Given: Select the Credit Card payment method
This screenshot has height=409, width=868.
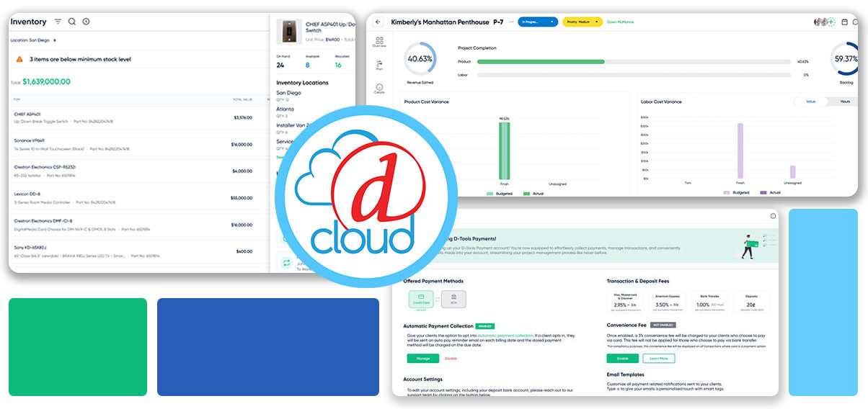Looking at the screenshot, I should click(x=421, y=298).
